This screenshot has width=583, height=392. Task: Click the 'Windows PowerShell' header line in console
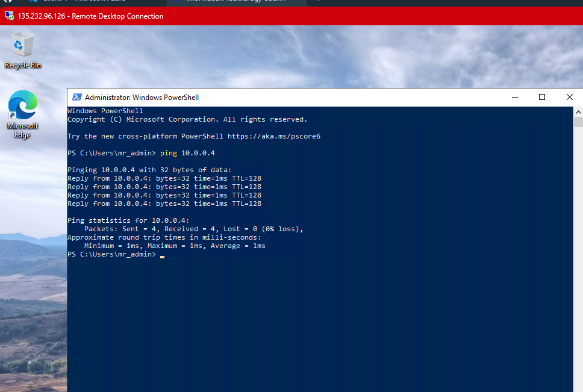point(105,111)
